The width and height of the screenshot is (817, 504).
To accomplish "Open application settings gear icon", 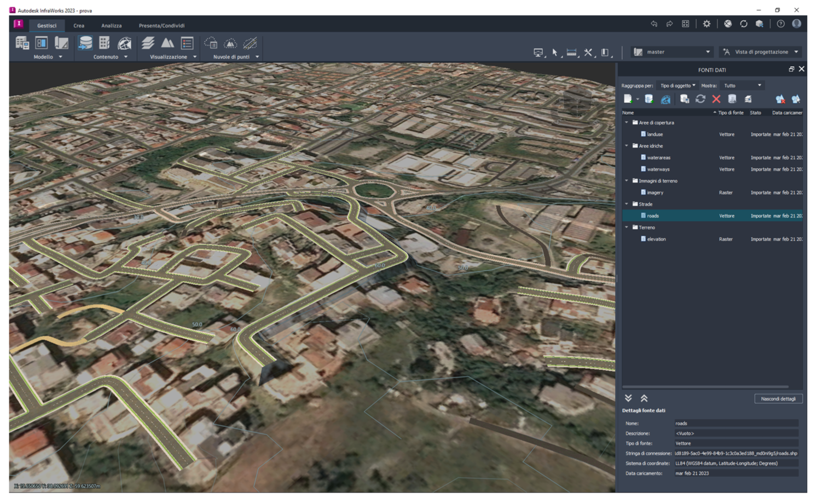I will (x=706, y=24).
